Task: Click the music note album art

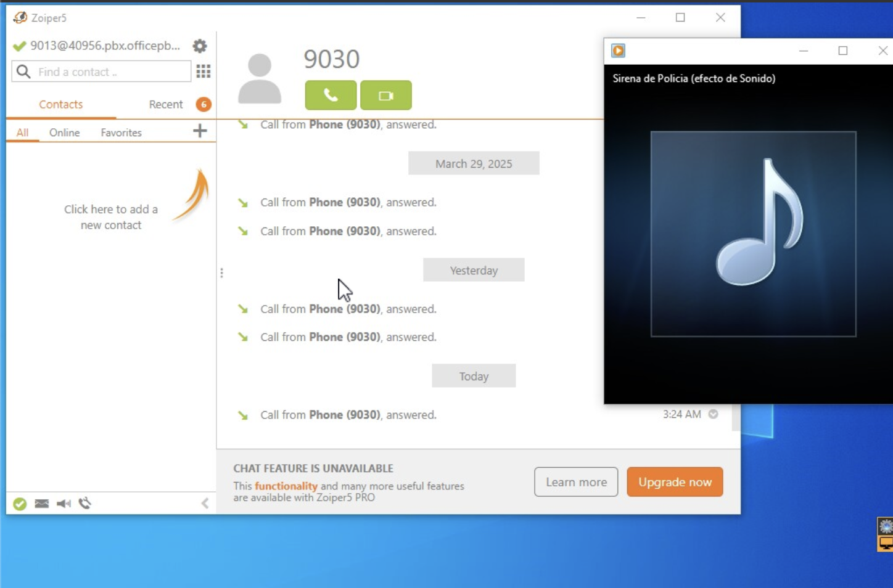Action: [x=754, y=234]
